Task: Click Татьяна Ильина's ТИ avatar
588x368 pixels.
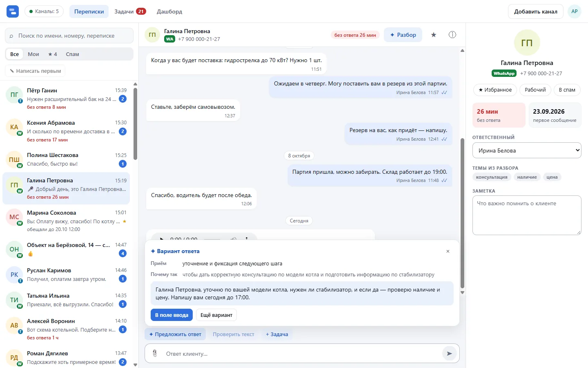Action: pyautogui.click(x=14, y=300)
